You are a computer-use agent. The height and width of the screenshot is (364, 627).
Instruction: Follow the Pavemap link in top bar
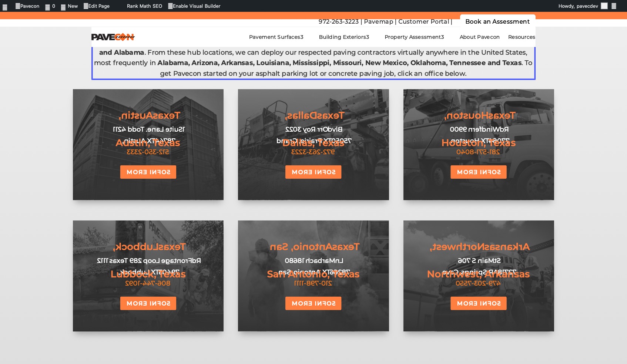pos(378,21)
